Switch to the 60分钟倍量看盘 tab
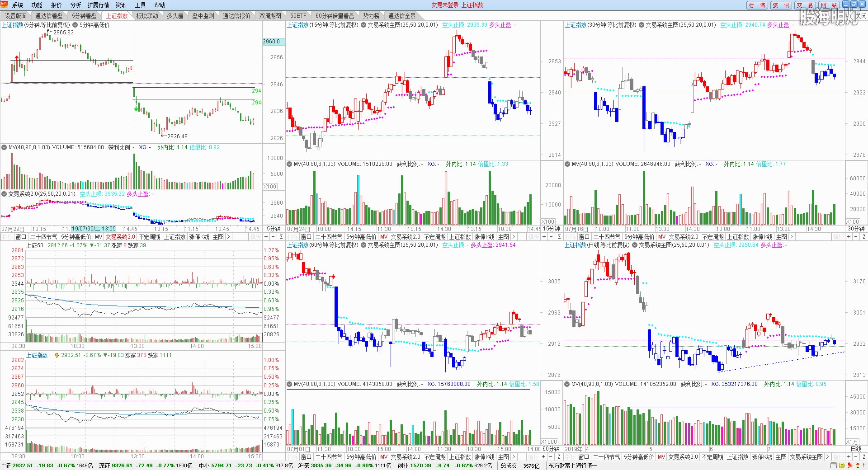Screen dimensions: 868x470 point(335,16)
